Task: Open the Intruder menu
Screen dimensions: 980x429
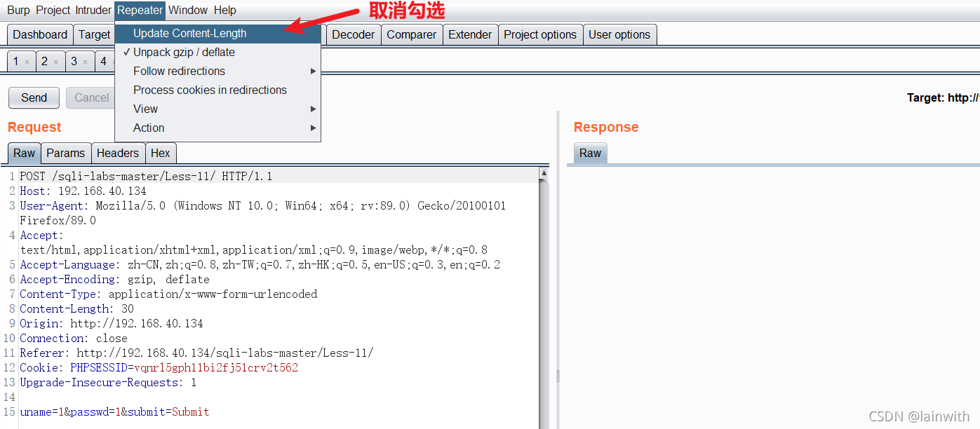Action: click(x=93, y=11)
